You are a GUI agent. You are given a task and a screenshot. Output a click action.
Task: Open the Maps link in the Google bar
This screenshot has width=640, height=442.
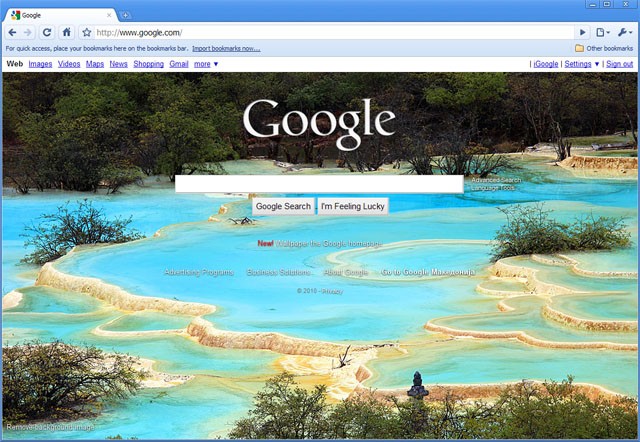(95, 64)
